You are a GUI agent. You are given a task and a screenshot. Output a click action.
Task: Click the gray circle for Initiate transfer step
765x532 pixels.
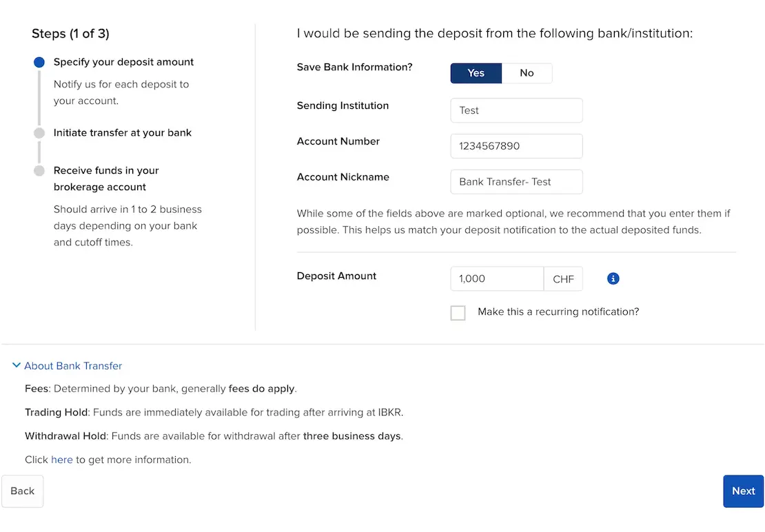point(39,133)
